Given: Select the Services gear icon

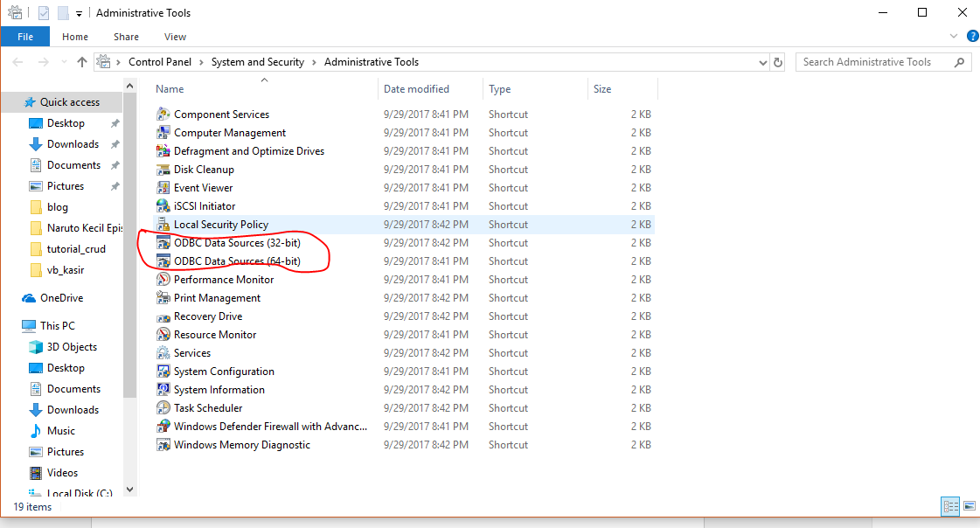Looking at the screenshot, I should click(x=163, y=352).
